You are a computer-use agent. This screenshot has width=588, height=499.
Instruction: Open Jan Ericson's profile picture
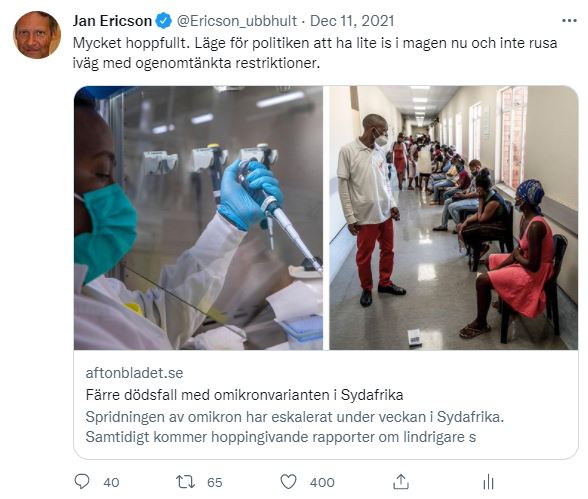click(37, 35)
